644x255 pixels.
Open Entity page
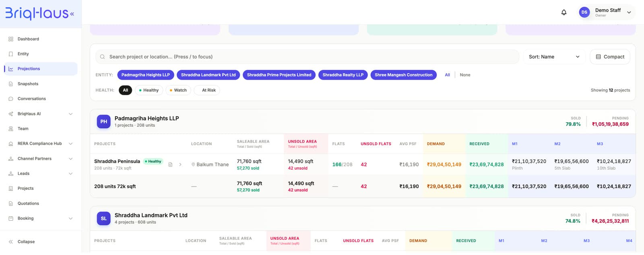pos(23,54)
